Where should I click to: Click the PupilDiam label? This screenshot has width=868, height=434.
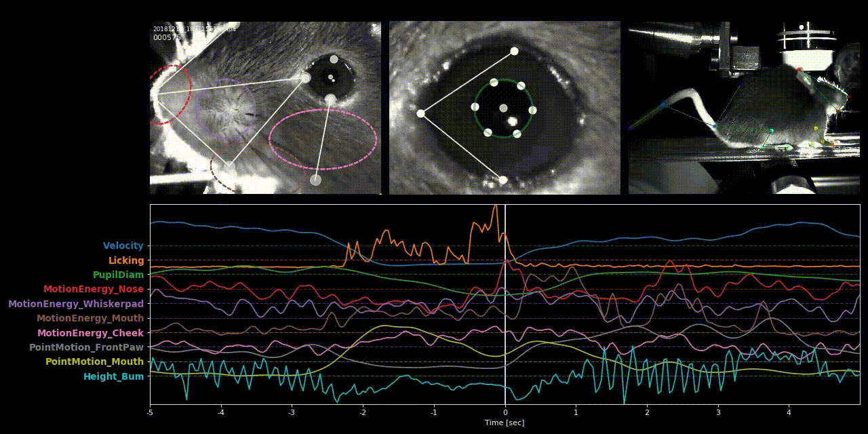pyautogui.click(x=119, y=275)
